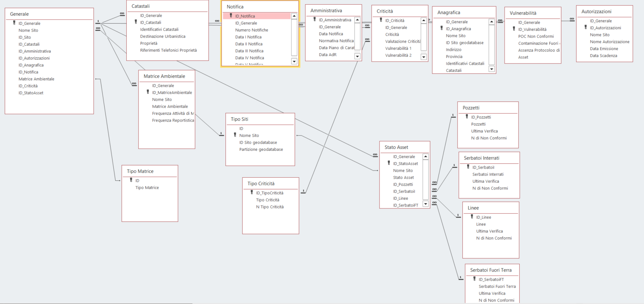Image resolution: width=644 pixels, height=304 pixels.
Task: Click the key icon next to ID_Pozzetti in Pozzetti table
Action: tap(467, 117)
